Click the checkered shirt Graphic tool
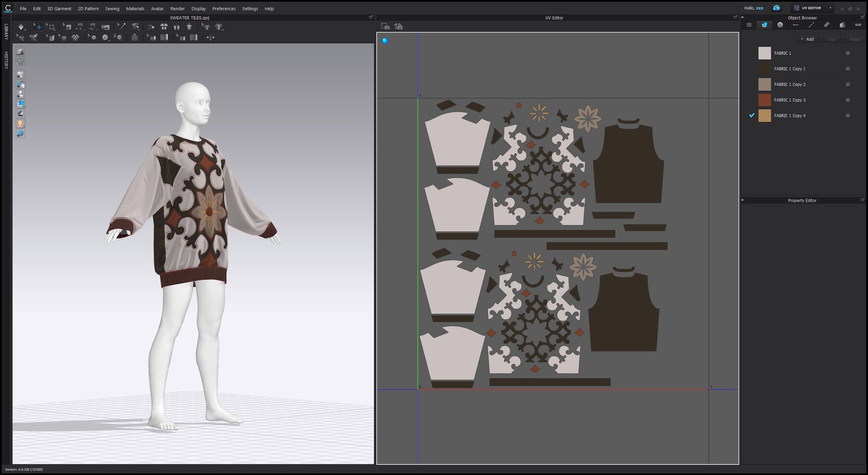The height and width of the screenshot is (475, 868). 75,37
